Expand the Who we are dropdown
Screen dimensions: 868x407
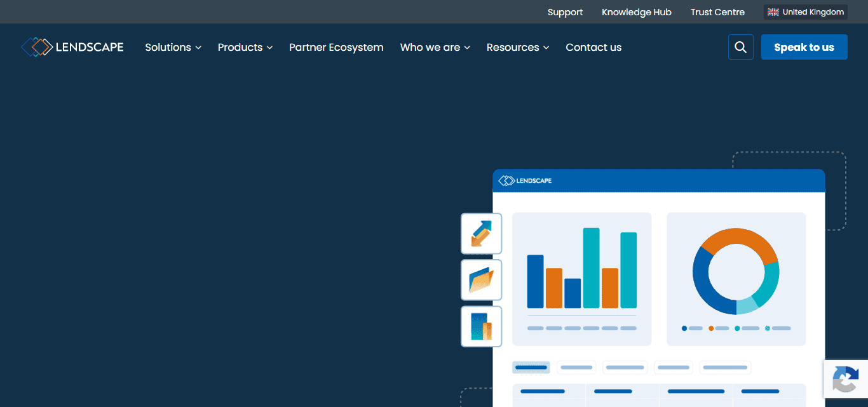[435, 47]
